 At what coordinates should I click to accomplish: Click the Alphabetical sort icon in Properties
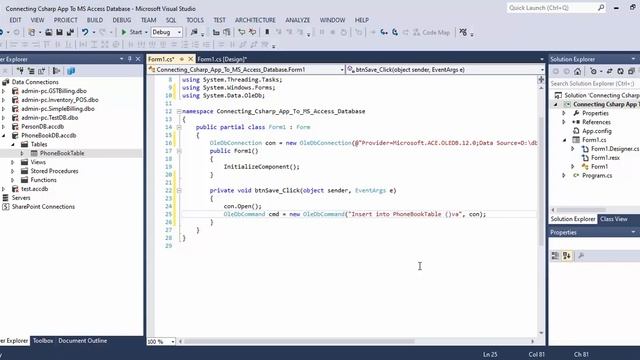567,256
